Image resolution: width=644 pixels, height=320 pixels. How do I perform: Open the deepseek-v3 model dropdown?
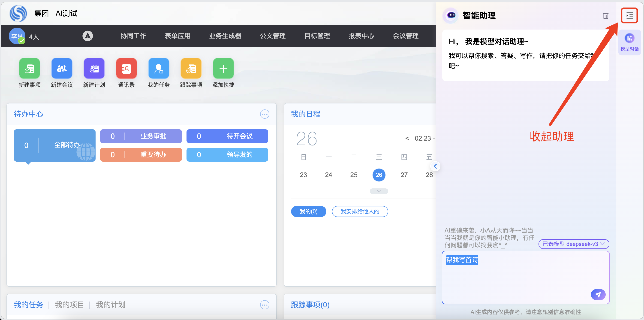(574, 244)
